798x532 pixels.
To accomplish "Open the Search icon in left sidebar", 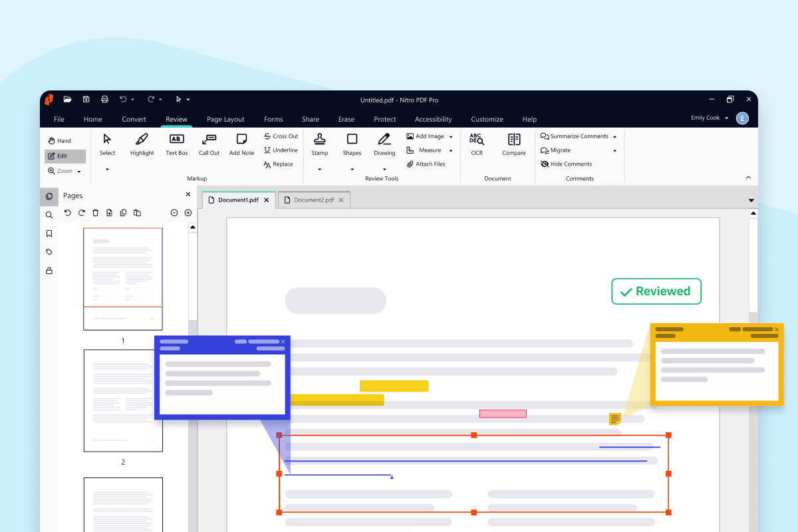I will point(49,215).
